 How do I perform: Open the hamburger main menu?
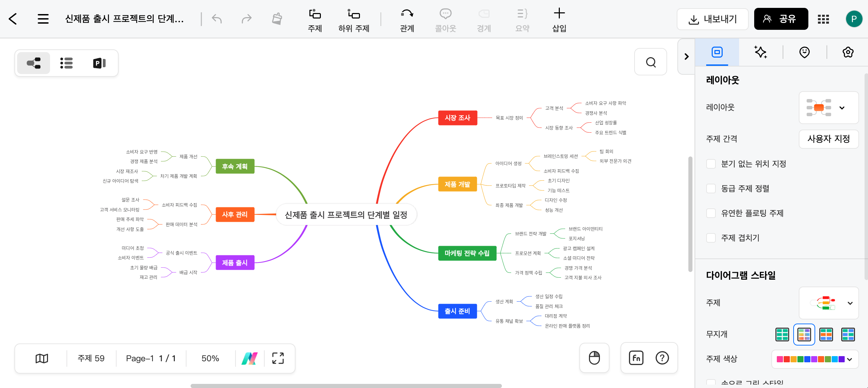click(43, 19)
